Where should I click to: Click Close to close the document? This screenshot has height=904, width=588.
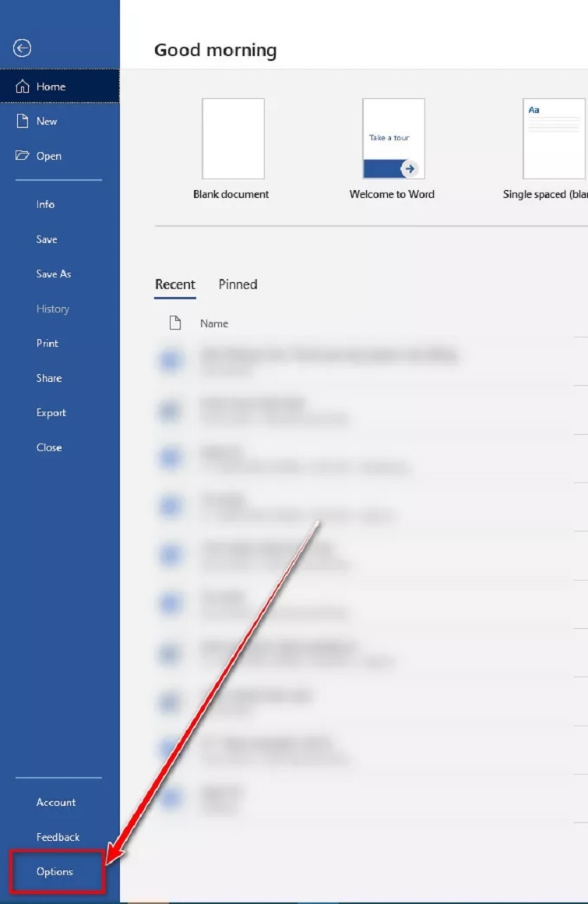(x=48, y=447)
